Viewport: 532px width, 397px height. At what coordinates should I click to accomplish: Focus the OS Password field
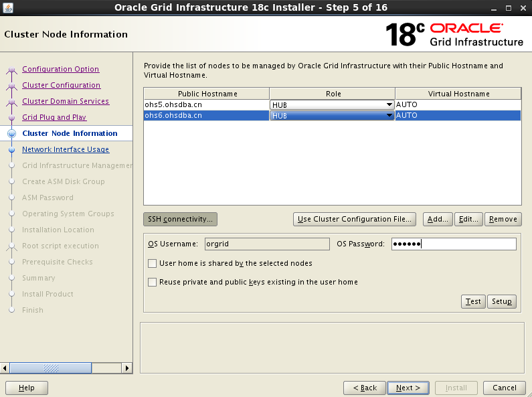click(454, 244)
